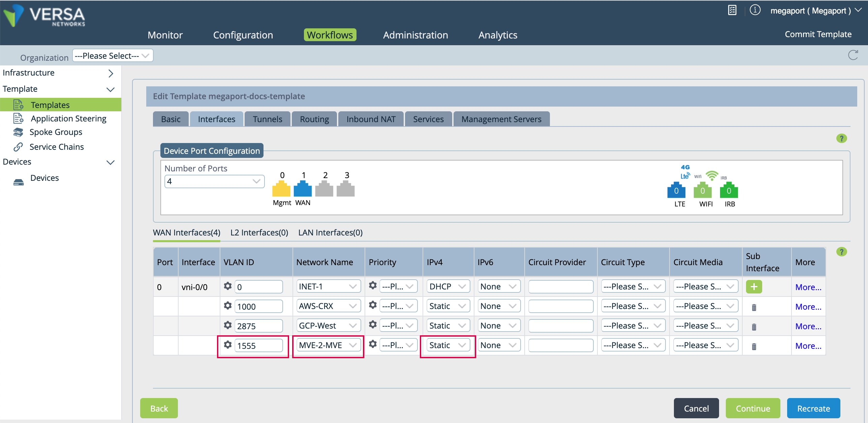The height and width of the screenshot is (423, 868).
Task: Open the Number of Ports dropdown
Action: click(x=214, y=181)
